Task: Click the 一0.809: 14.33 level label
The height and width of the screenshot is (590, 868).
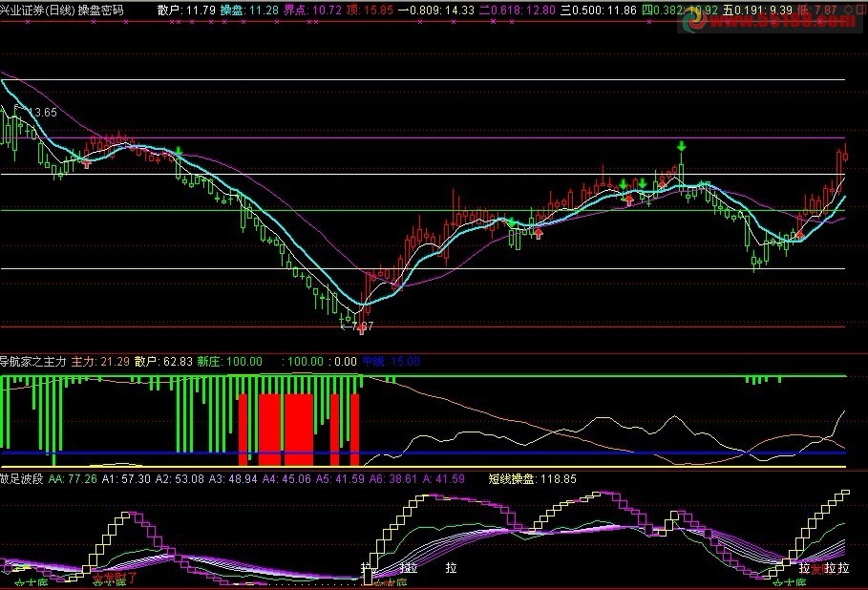Action: pyautogui.click(x=436, y=10)
